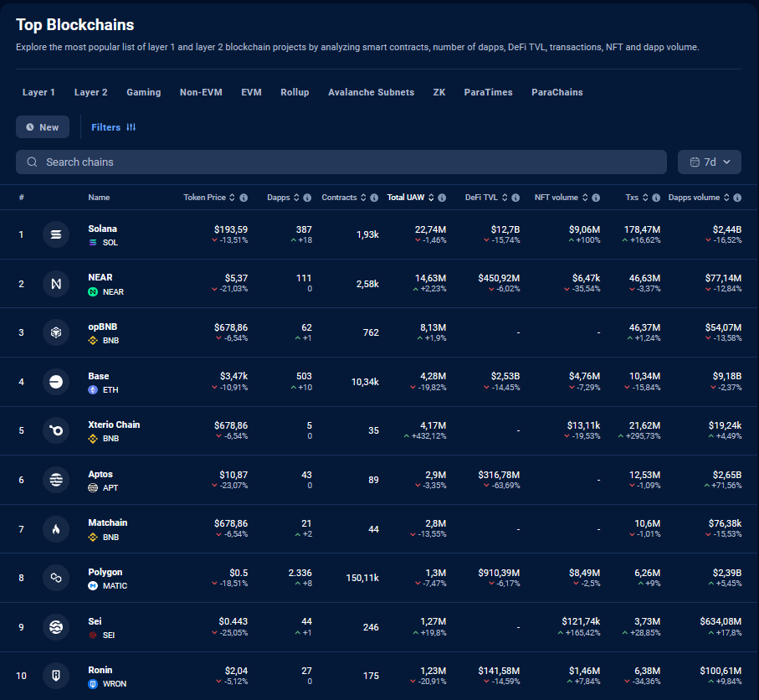Click the SOL token icon under Solana
Image resolution: width=759 pixels, height=700 pixels.
coord(93,242)
